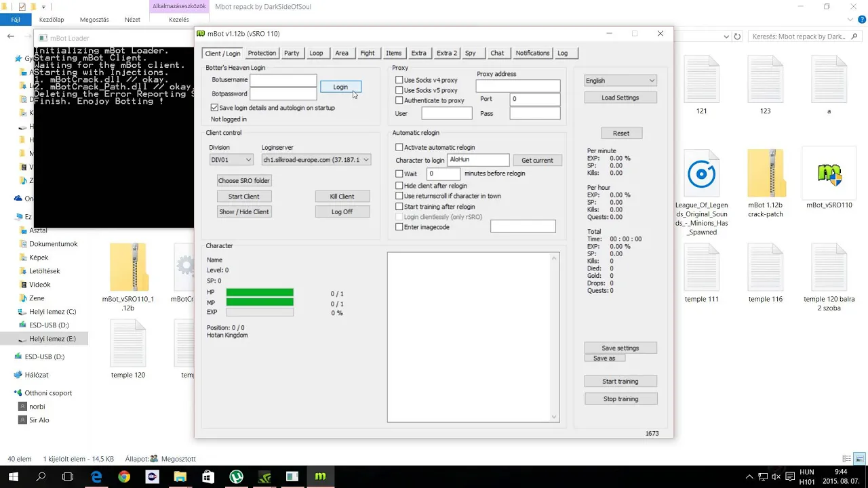868x488 pixels.
Task: Check Authenticate to proxy
Action: pos(399,100)
